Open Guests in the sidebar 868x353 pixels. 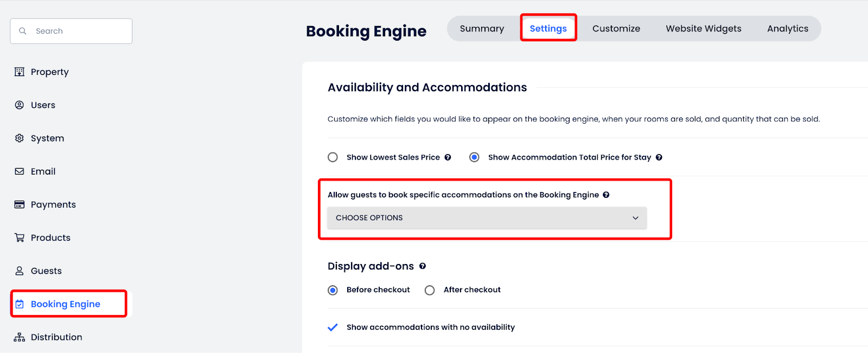46,271
